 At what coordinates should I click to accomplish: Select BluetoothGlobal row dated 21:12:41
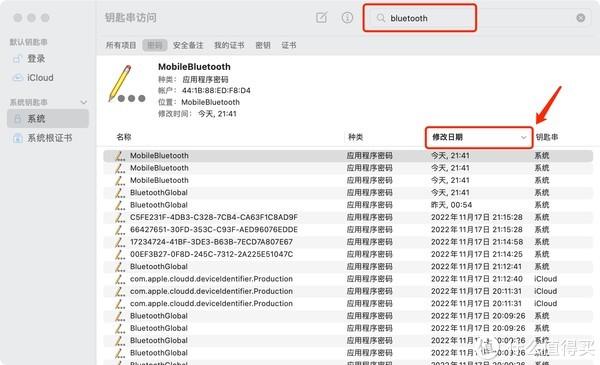coord(348,266)
